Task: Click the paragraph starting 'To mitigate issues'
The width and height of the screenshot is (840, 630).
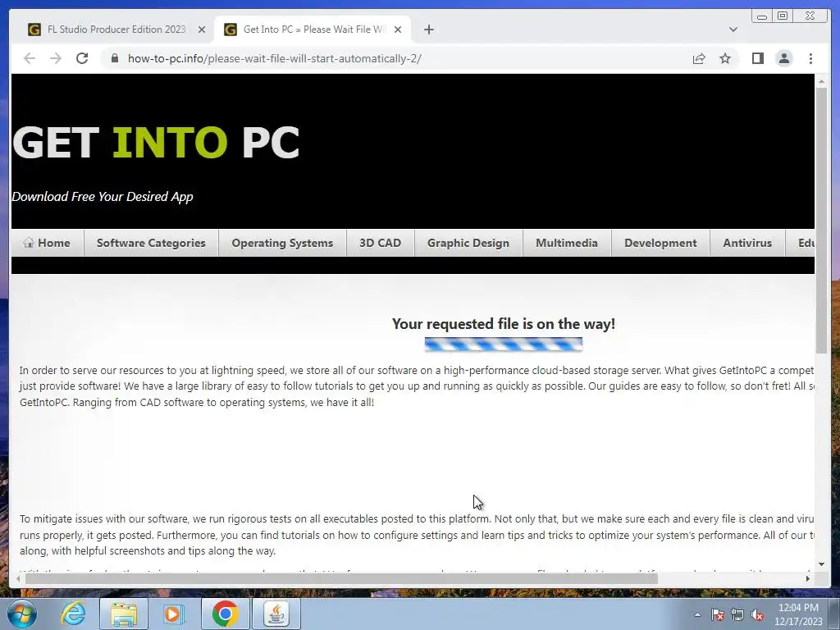Action: tap(417, 535)
